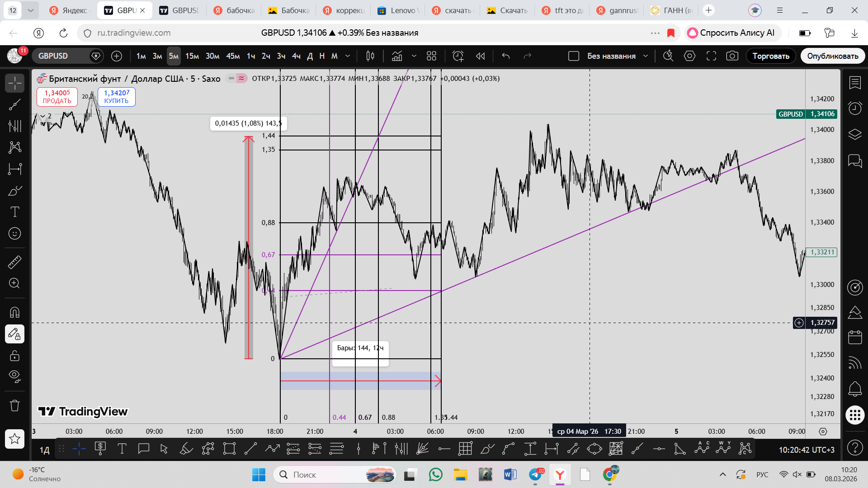This screenshot has width=868, height=488.
Task: Click the Опубликовать button
Action: pos(833,56)
